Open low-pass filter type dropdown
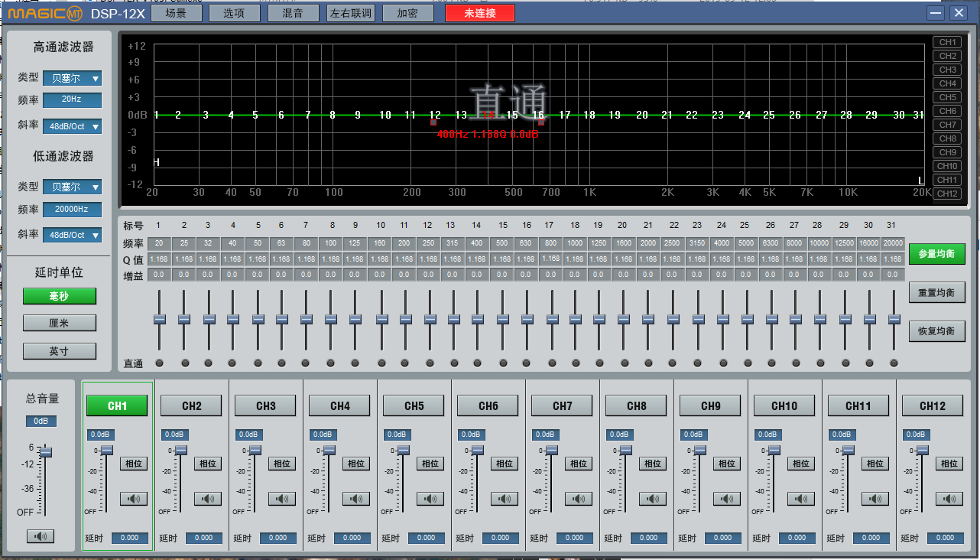This screenshot has height=560, width=980. pos(72,187)
